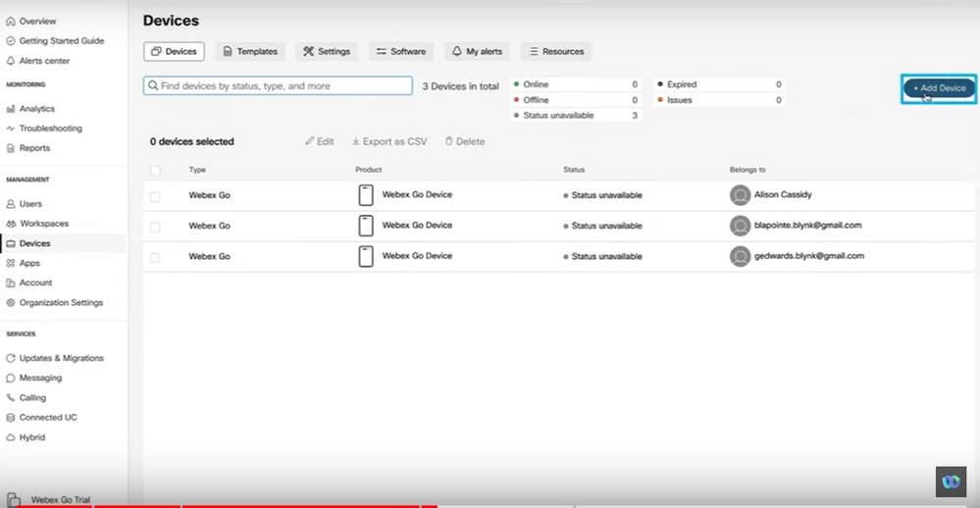980x508 pixels.
Task: Click the Find devices search field
Action: pyautogui.click(x=279, y=85)
